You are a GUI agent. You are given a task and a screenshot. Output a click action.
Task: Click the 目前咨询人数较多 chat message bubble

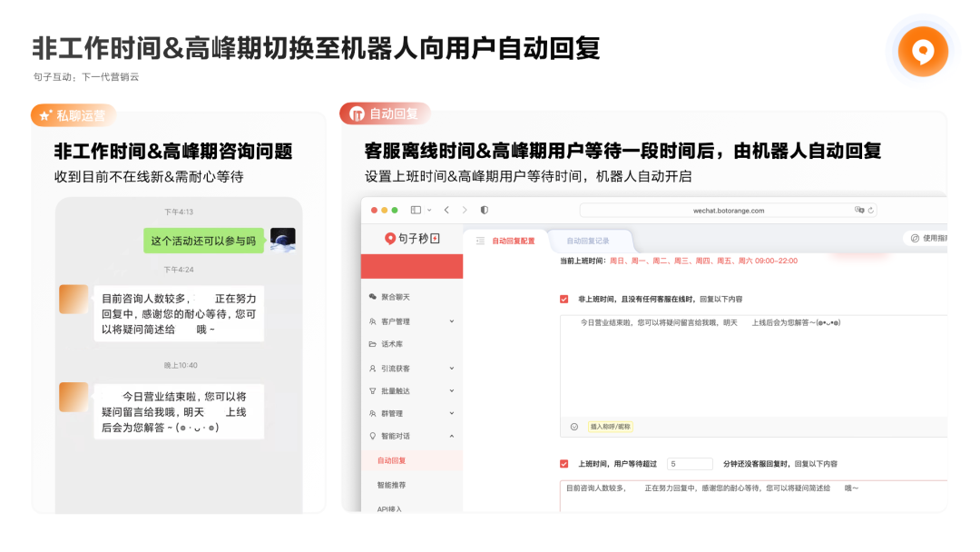click(x=179, y=314)
